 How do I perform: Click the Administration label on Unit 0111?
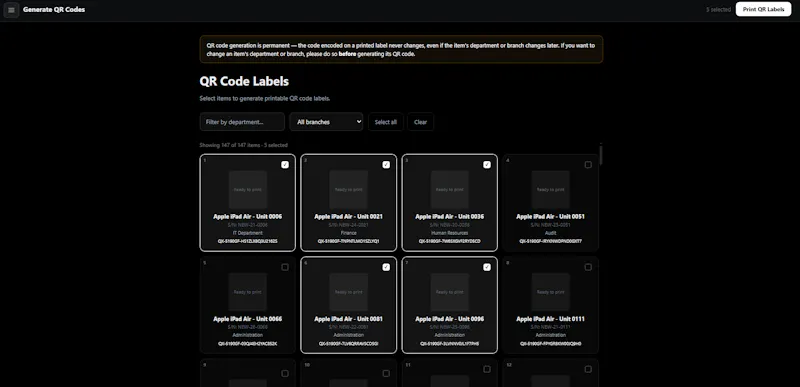[551, 336]
